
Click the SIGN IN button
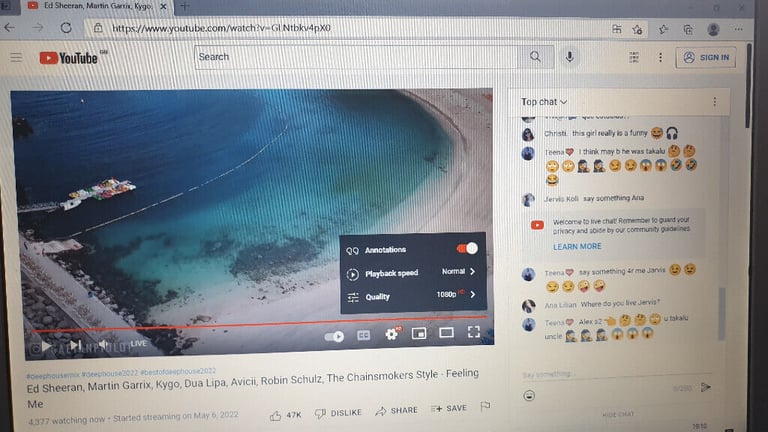pos(706,57)
